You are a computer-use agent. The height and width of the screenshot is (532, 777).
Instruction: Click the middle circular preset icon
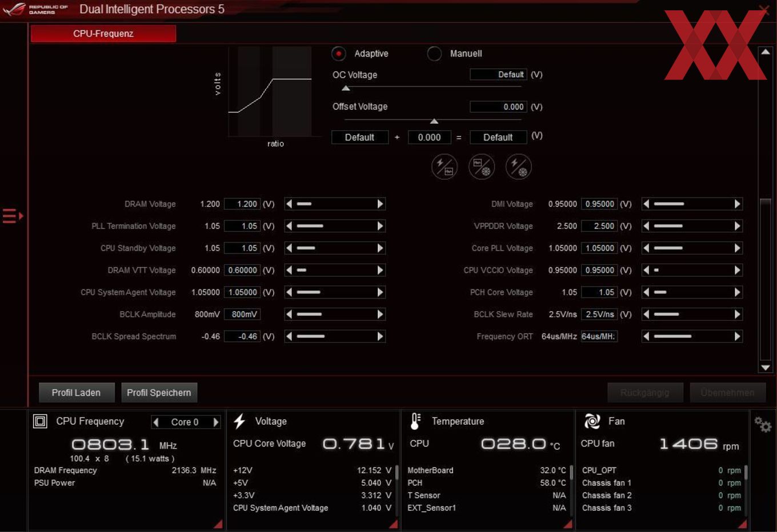pyautogui.click(x=481, y=167)
